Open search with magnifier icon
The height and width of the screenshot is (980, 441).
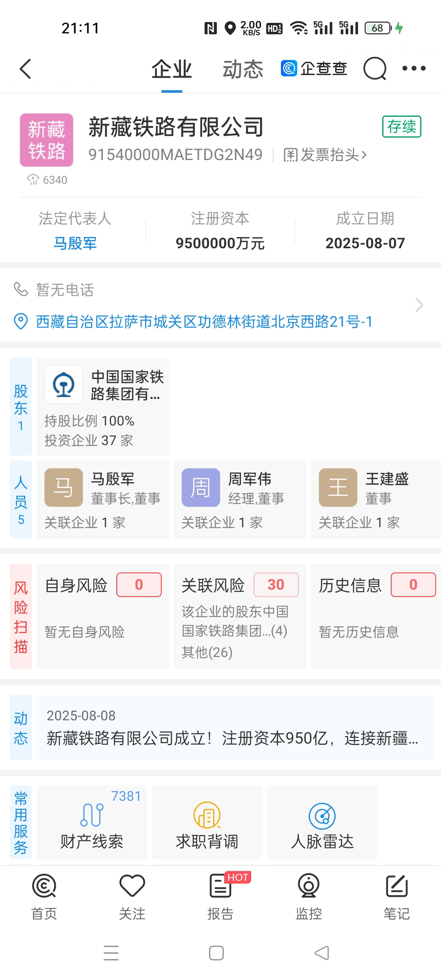click(x=375, y=69)
